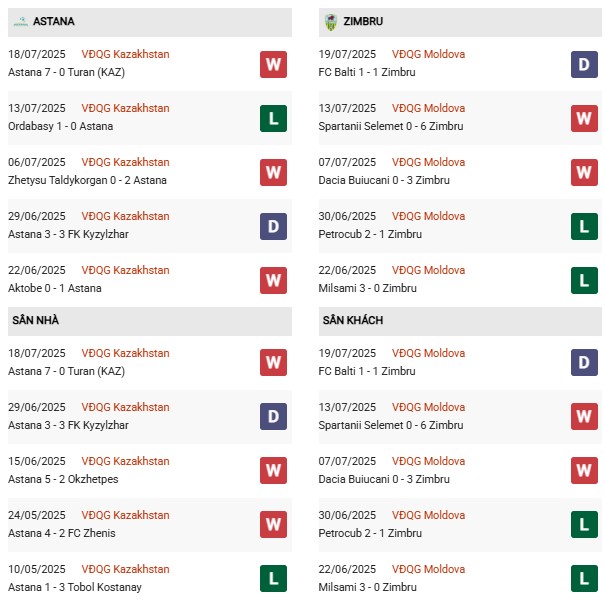Click W badge for Astana 5-2 Okzhetpes
605x601 pixels.
tap(273, 470)
